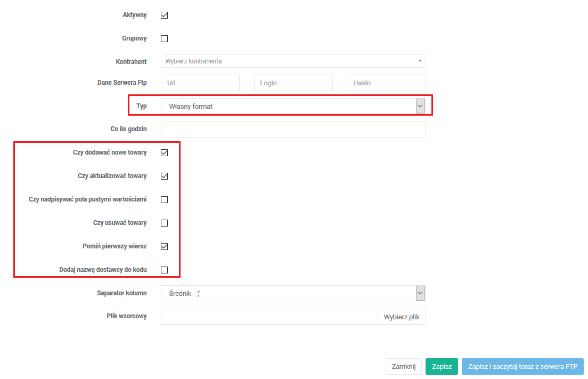Viewport: 588px width, 379px height.
Task: Focus the Login input field
Action: 293,83
